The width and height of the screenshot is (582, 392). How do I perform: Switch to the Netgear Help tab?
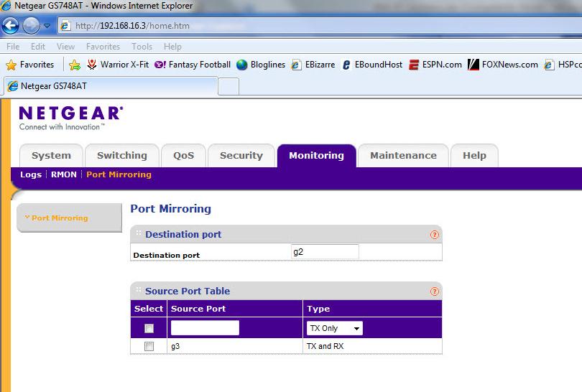[474, 155]
